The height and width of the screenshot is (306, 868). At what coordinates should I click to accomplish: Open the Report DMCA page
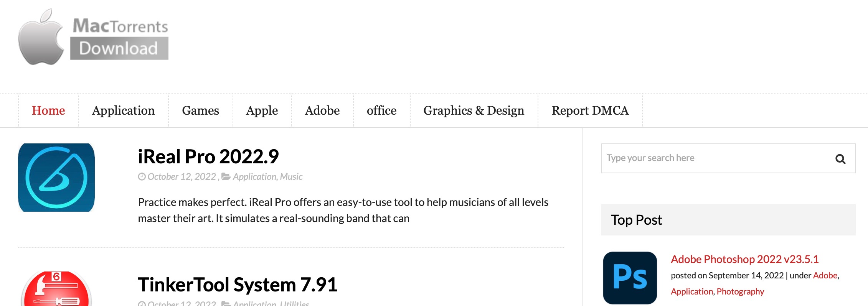pyautogui.click(x=590, y=110)
